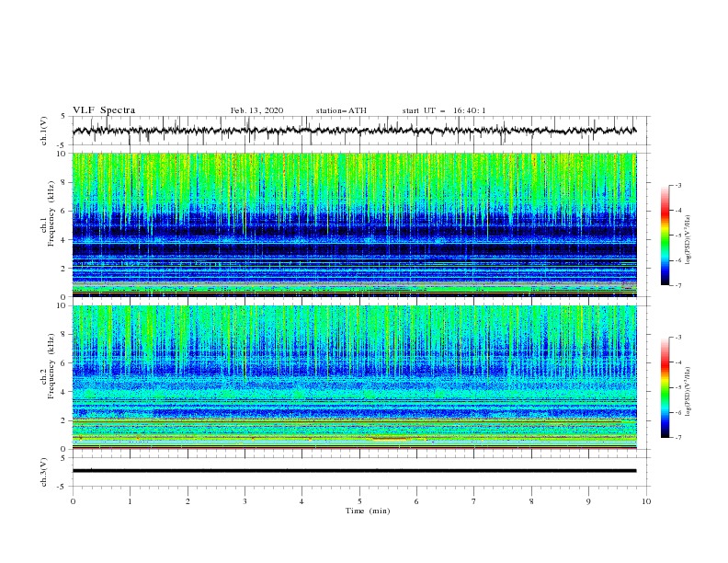
Task: Click time axis tick label "4"
Action: coord(301,501)
